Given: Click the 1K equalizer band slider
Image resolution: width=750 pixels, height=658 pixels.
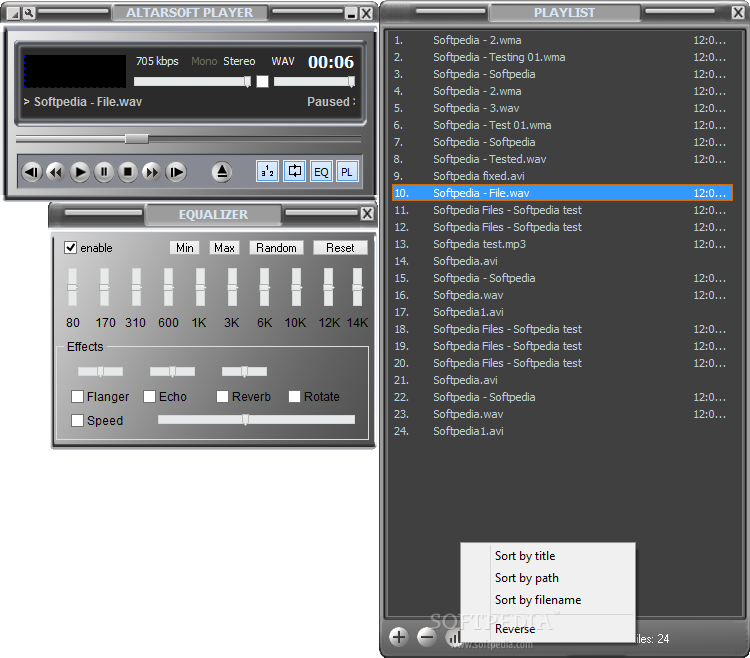Looking at the screenshot, I should pyautogui.click(x=200, y=287).
